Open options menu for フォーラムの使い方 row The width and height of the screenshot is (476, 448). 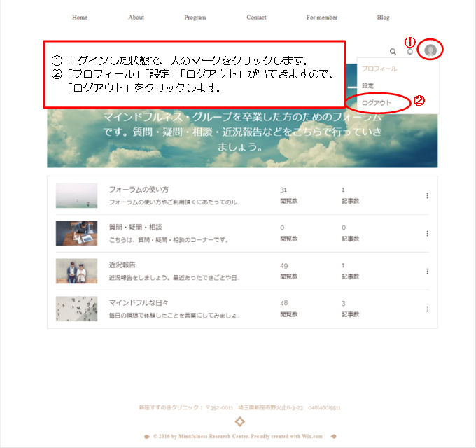click(428, 196)
